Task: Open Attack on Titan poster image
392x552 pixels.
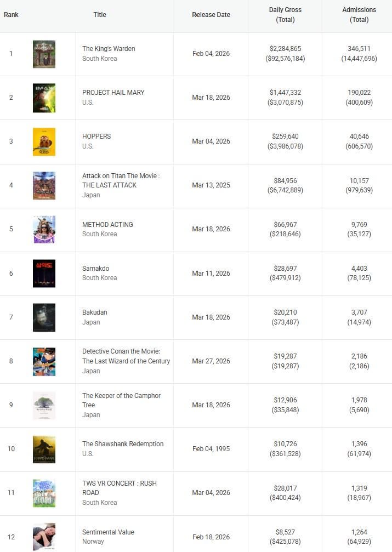Action: point(44,185)
